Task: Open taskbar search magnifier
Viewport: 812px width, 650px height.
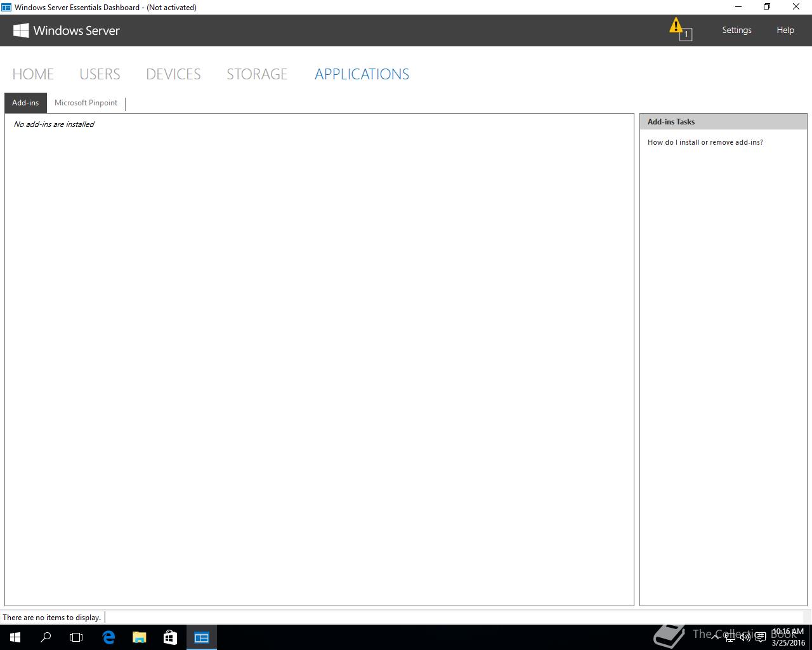Action: [x=46, y=637]
